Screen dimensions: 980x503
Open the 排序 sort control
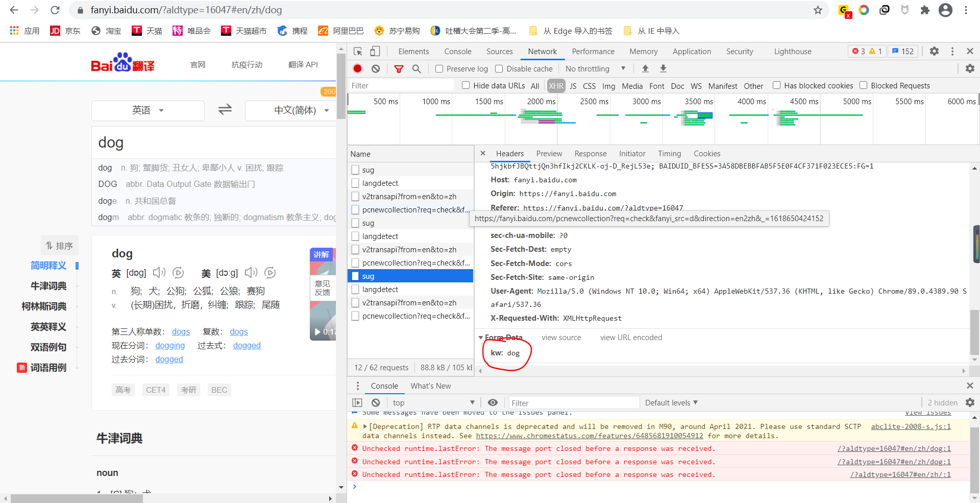point(59,246)
